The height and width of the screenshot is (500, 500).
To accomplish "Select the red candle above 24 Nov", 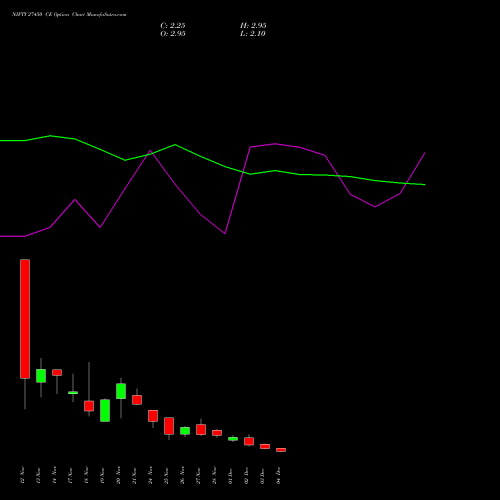I will tap(153, 416).
